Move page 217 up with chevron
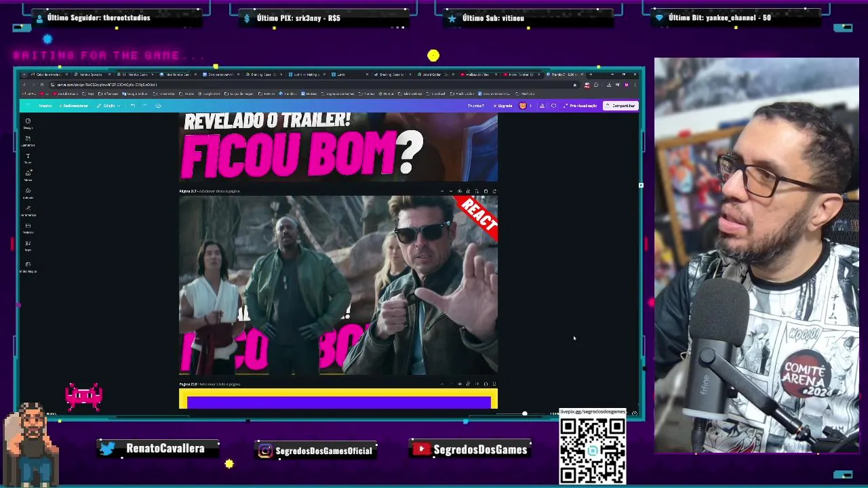Viewport: 868px width, 488px height. 442,191
